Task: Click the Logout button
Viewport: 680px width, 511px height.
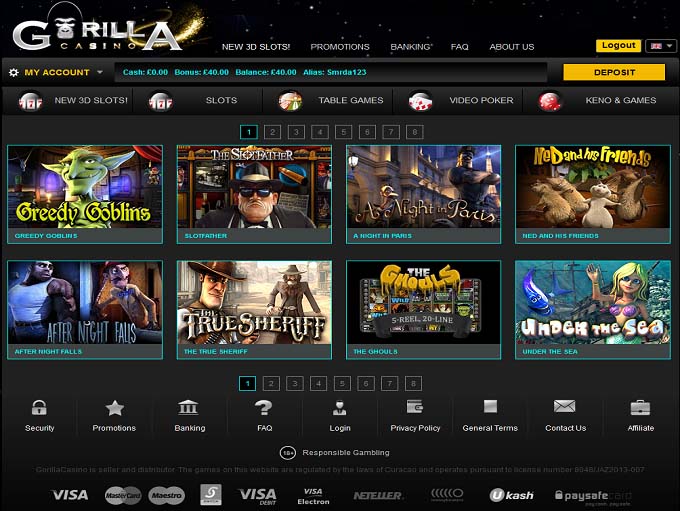Action: [618, 46]
